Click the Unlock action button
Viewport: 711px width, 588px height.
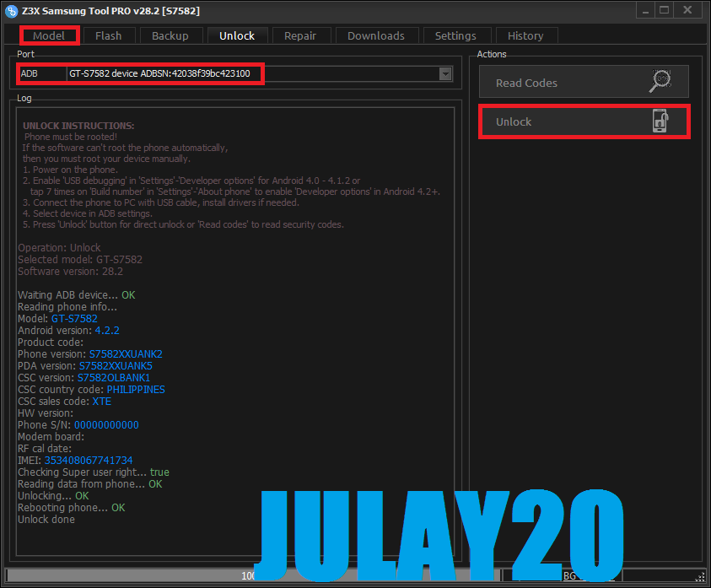coord(584,121)
